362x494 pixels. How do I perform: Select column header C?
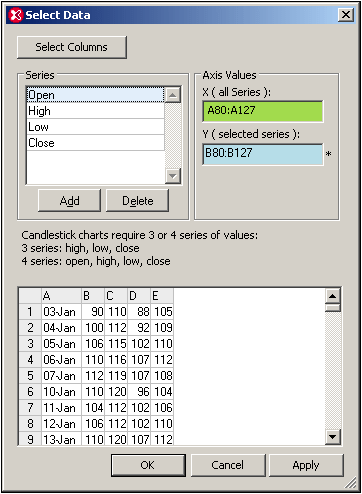pyautogui.click(x=116, y=296)
